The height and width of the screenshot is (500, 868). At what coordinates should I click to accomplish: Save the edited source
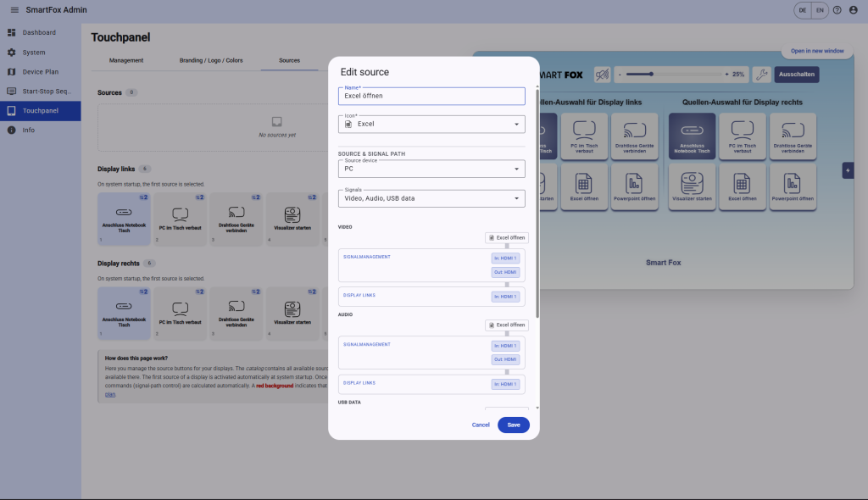pos(513,425)
